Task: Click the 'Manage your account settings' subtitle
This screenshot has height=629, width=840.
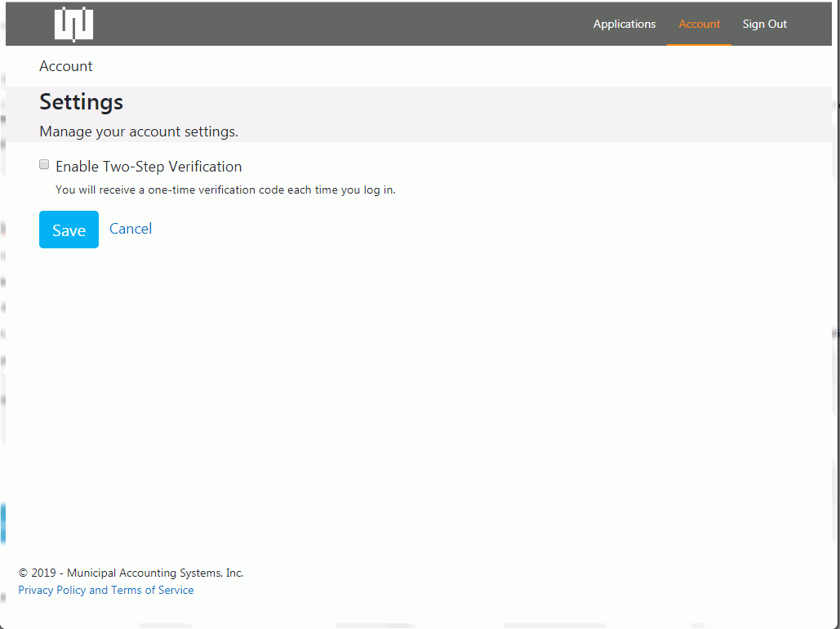Action: [x=139, y=132]
